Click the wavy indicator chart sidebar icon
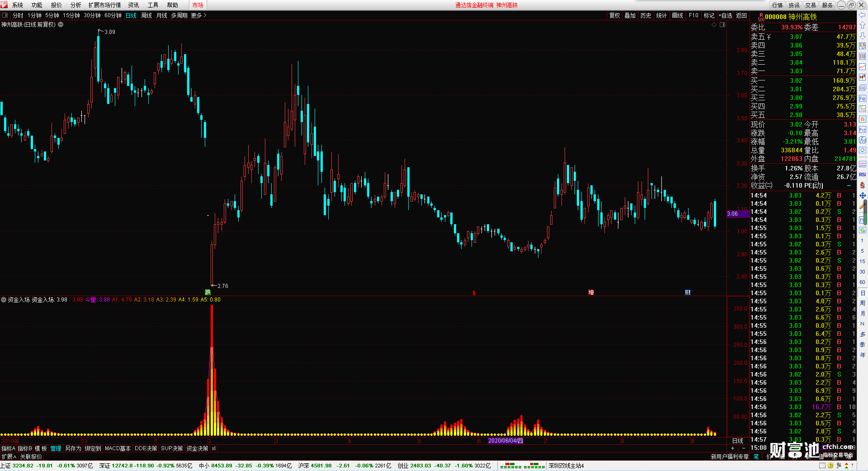 (863, 164)
